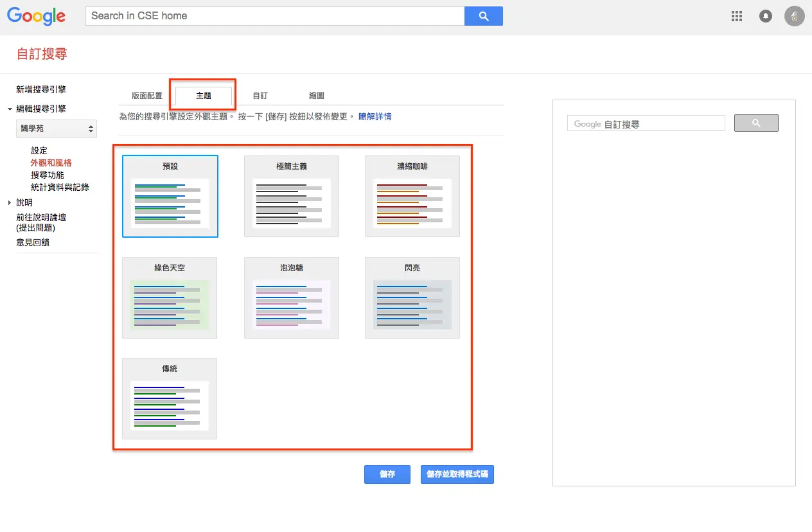The image size is (812, 532).
Task: Switch to the 自訂 tab
Action: point(260,96)
